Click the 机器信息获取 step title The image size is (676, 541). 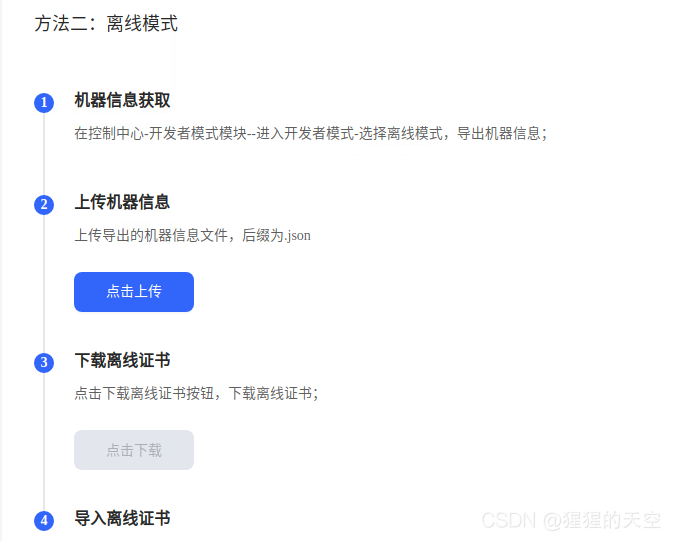click(122, 100)
